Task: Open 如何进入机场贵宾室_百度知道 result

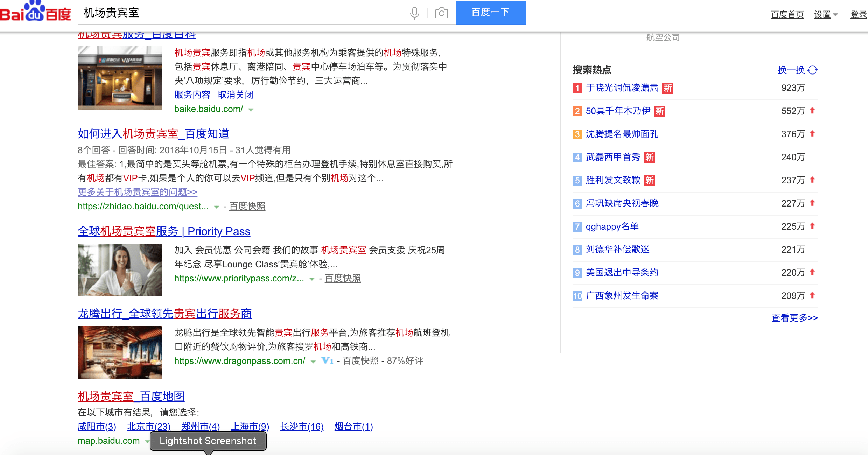Action: click(153, 134)
